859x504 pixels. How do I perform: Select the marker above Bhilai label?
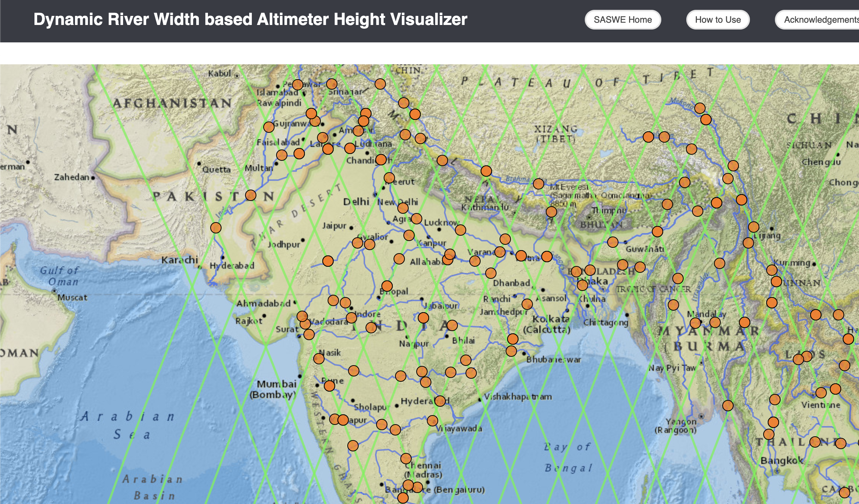[x=452, y=325]
